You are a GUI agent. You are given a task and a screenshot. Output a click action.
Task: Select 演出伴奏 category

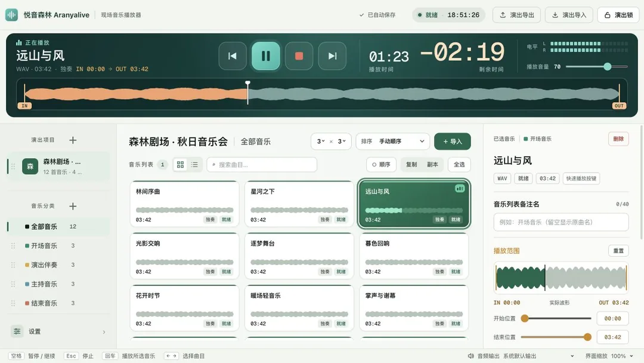[58, 264]
